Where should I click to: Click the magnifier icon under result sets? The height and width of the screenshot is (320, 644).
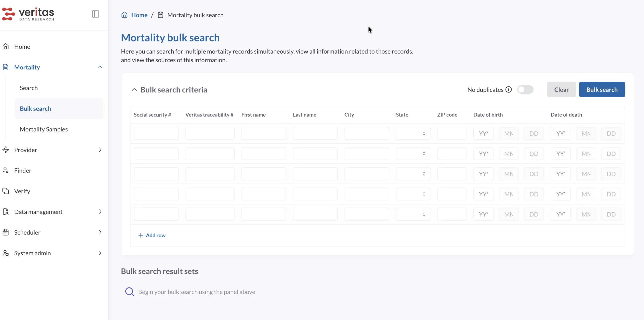point(130,292)
